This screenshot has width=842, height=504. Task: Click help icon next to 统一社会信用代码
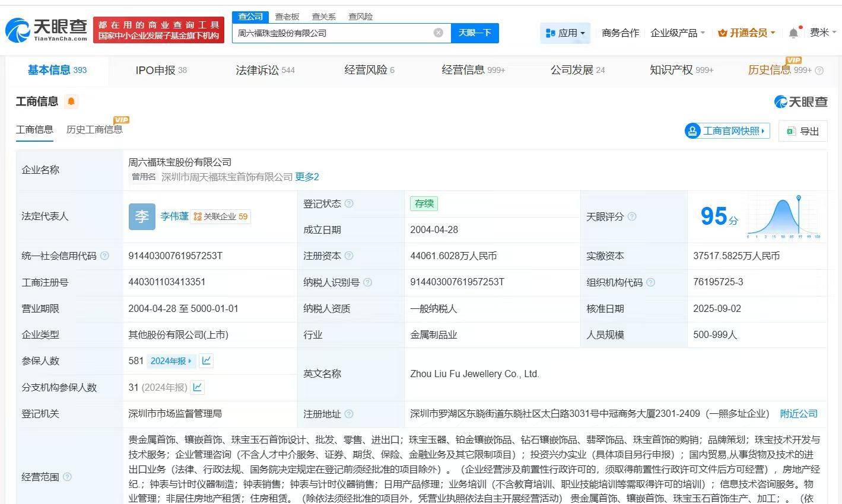(104, 256)
